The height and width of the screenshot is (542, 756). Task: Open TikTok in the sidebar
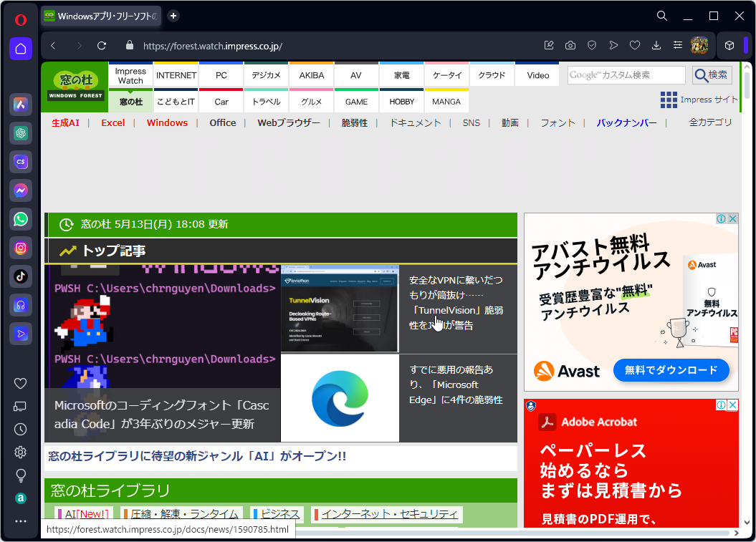tap(20, 276)
